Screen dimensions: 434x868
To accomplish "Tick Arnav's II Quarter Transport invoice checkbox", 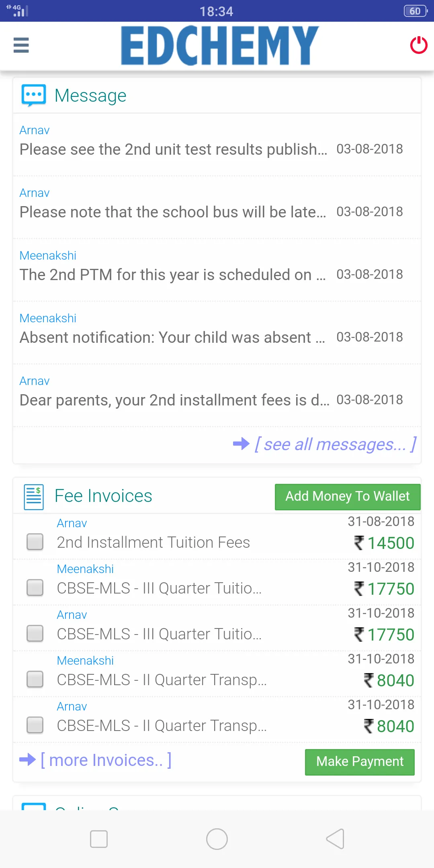I will click(35, 725).
